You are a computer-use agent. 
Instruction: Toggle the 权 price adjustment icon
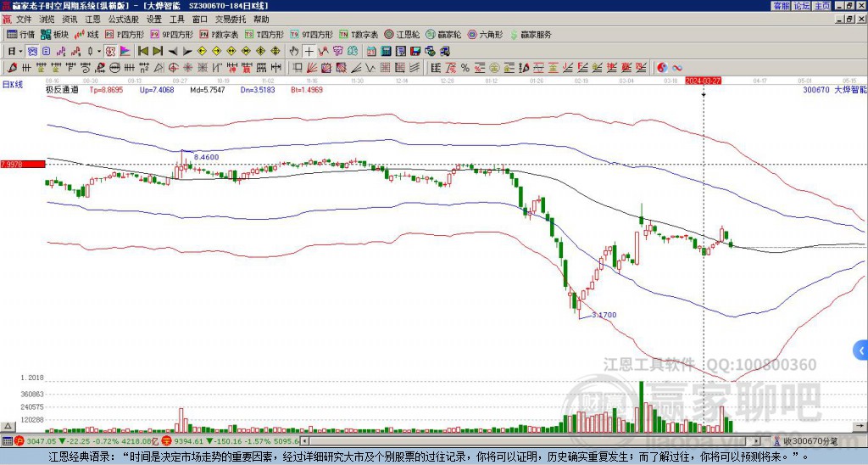coord(111,52)
